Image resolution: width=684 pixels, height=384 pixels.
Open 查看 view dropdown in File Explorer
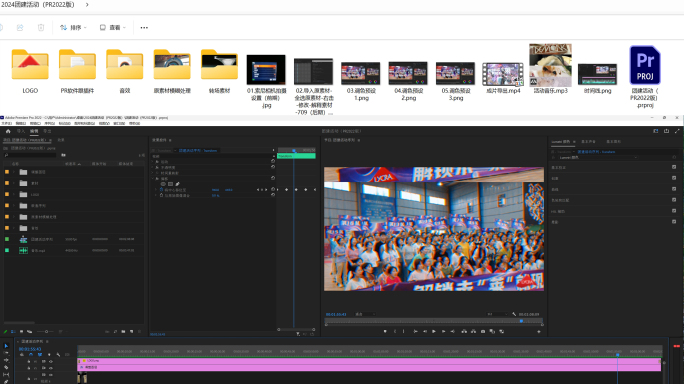click(x=113, y=27)
